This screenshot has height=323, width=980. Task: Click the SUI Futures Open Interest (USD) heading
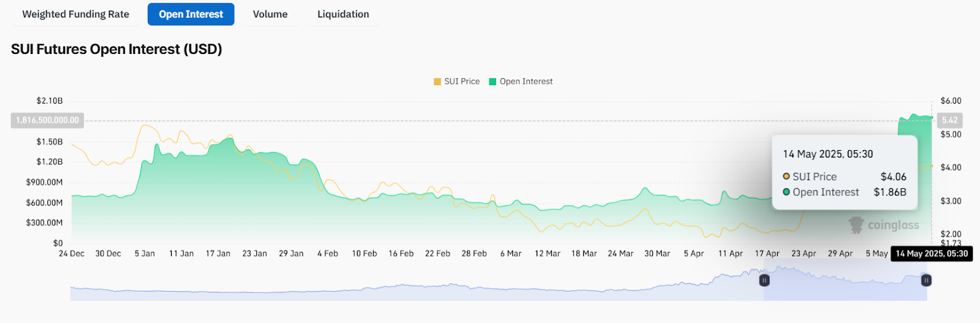[116, 49]
